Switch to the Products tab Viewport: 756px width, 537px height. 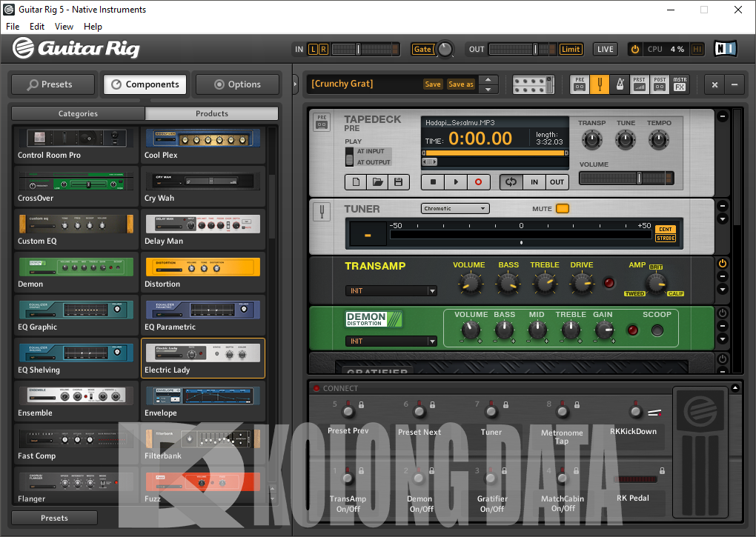click(212, 113)
